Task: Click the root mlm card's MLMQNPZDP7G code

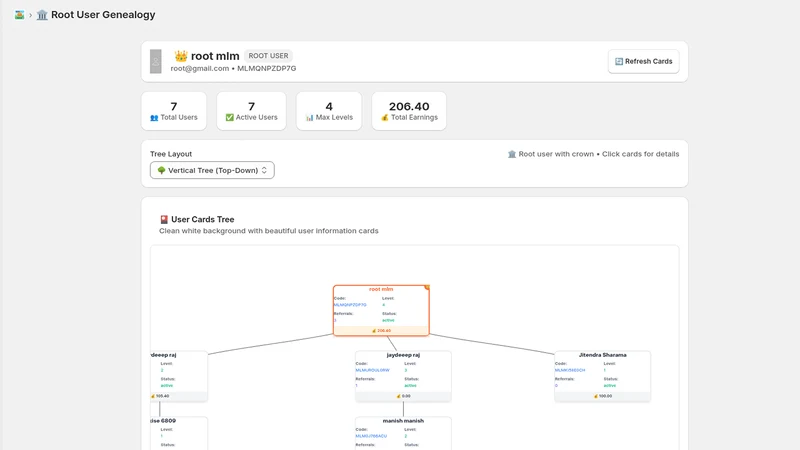Action: tap(350, 305)
